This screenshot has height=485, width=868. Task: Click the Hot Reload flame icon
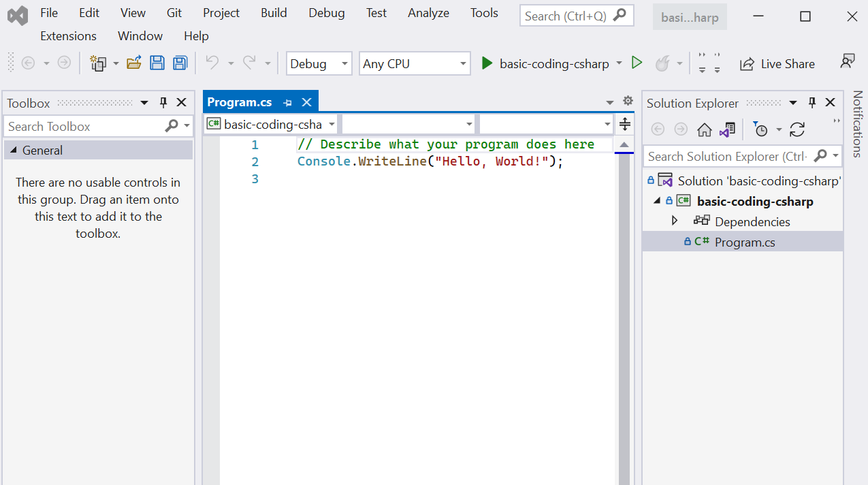[x=662, y=63]
